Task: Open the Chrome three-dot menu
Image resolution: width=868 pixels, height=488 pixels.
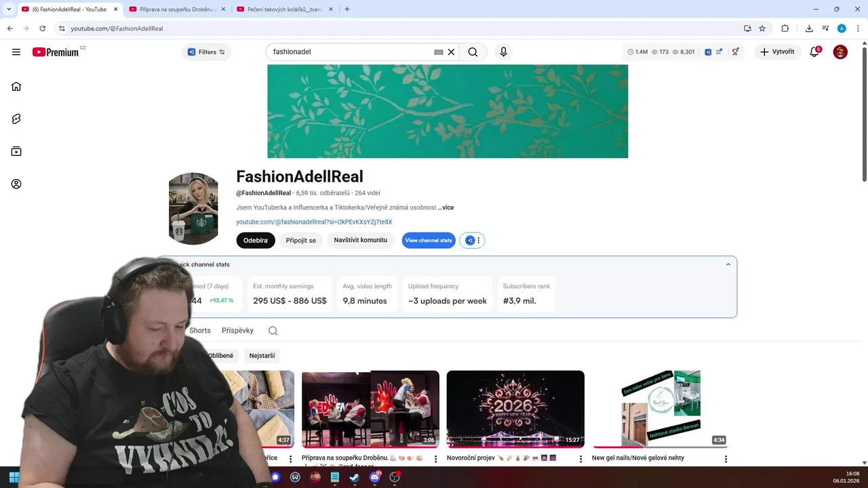Action: pos(858,28)
